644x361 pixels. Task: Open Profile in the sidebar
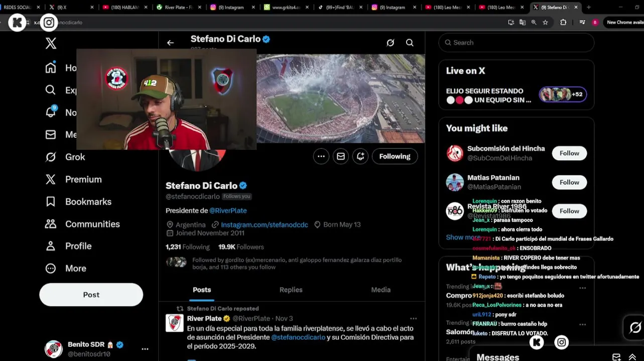68,246
